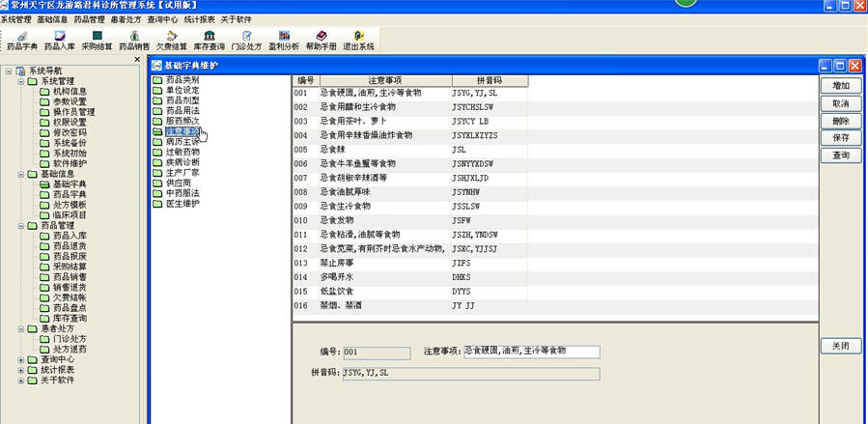Expand the 统计报表 tree node
This screenshot has width=868, height=424.
21,370
